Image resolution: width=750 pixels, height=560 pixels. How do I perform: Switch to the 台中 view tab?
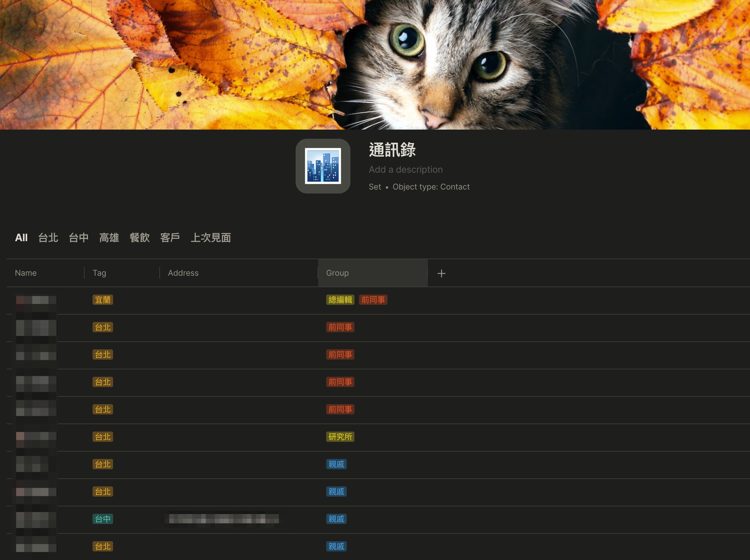[x=79, y=237]
